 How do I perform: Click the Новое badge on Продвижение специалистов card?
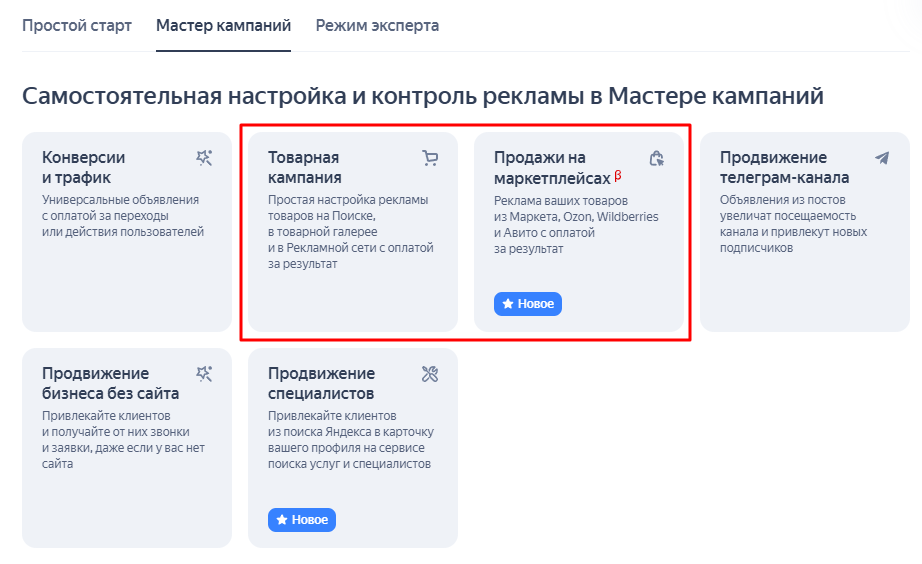(302, 520)
